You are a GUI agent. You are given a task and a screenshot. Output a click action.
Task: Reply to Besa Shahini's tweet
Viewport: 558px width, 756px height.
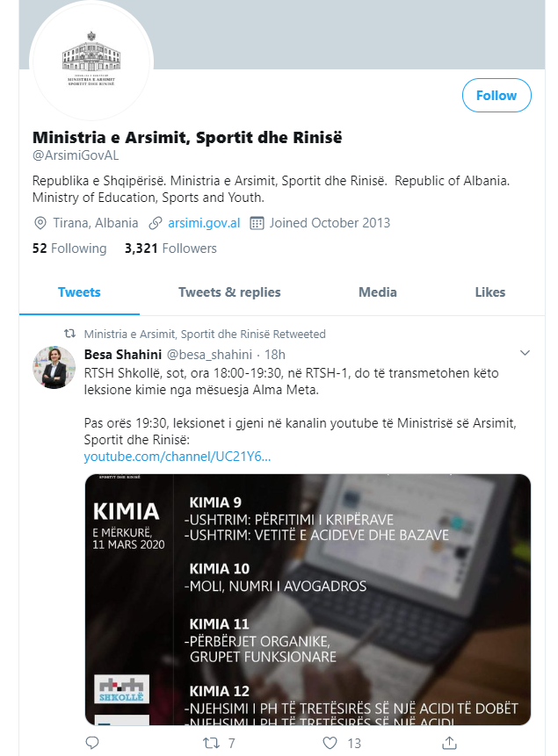[91, 743]
